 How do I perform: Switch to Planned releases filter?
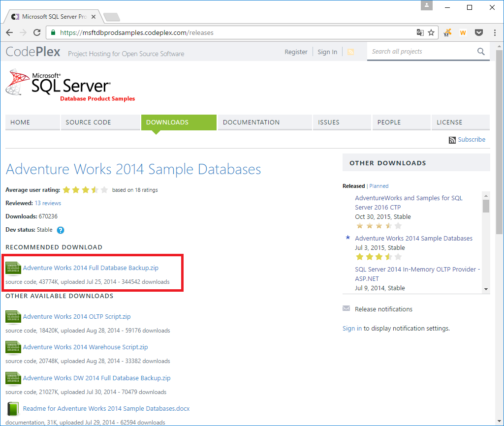[x=378, y=186]
